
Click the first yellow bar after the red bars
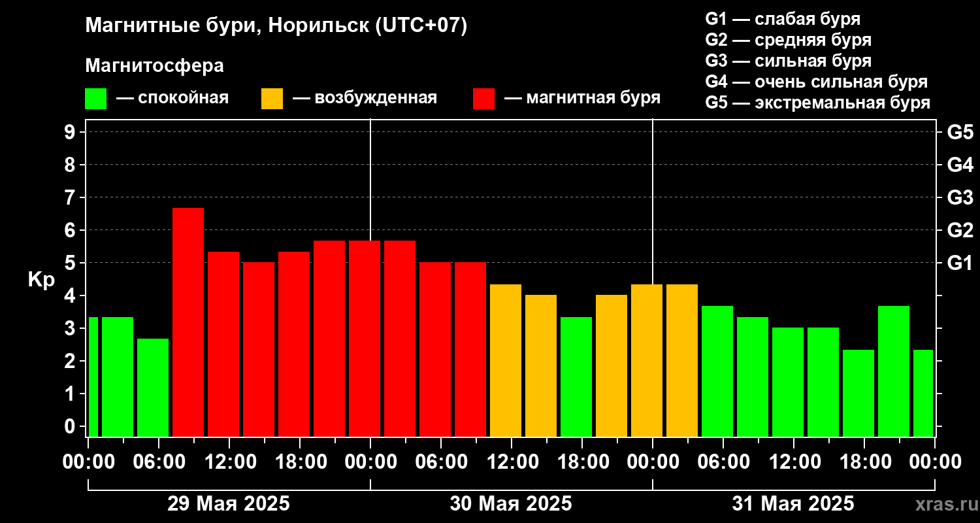click(506, 360)
